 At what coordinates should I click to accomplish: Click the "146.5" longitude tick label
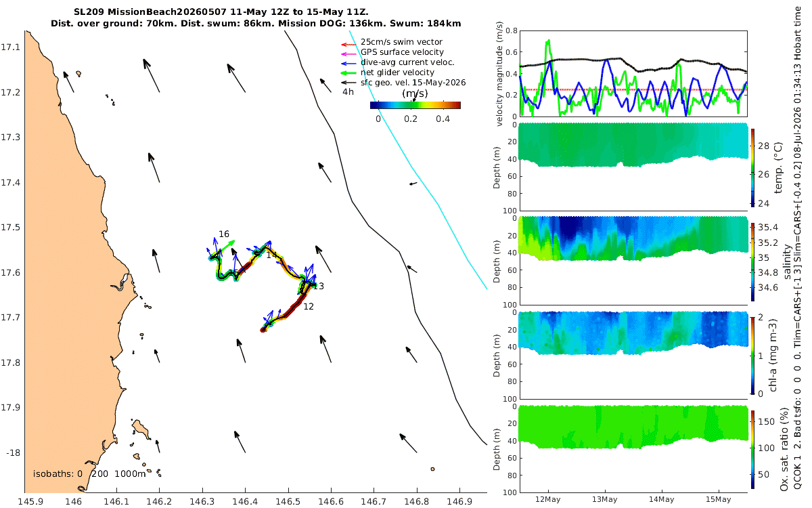click(288, 501)
